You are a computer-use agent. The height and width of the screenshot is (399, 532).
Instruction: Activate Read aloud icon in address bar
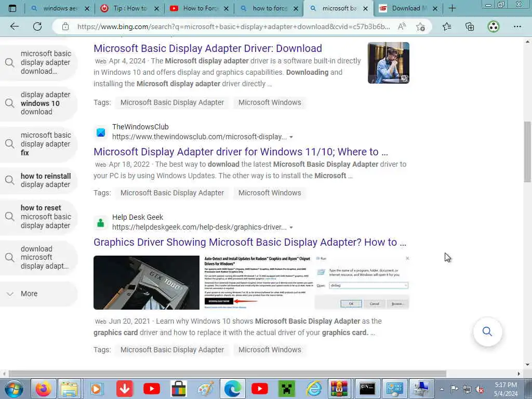[402, 26]
